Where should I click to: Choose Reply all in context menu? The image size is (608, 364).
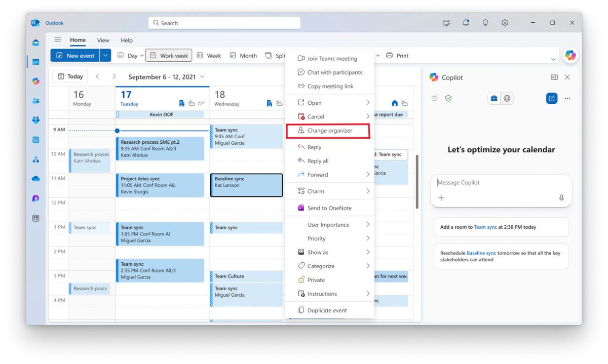[330, 161]
